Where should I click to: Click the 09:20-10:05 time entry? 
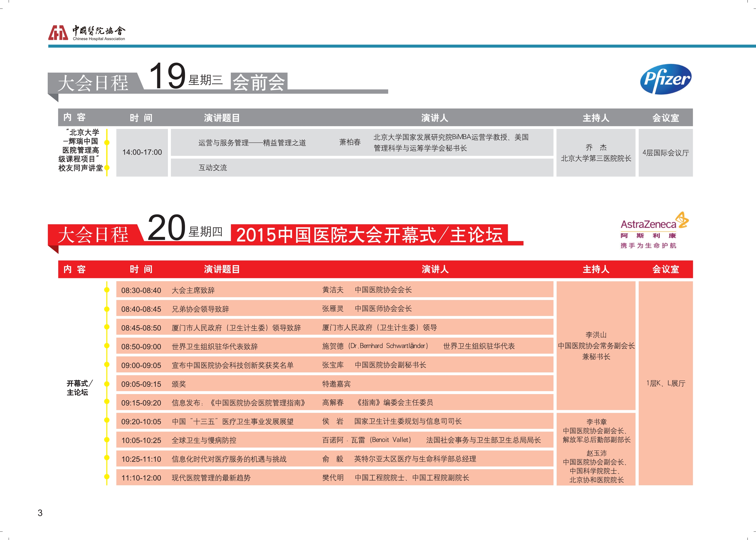(x=141, y=422)
